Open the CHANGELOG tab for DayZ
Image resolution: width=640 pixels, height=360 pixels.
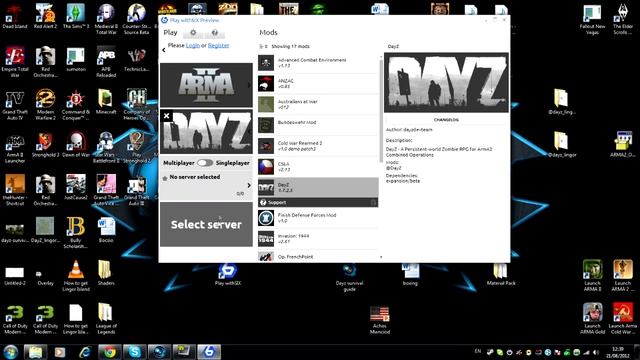[x=446, y=120]
